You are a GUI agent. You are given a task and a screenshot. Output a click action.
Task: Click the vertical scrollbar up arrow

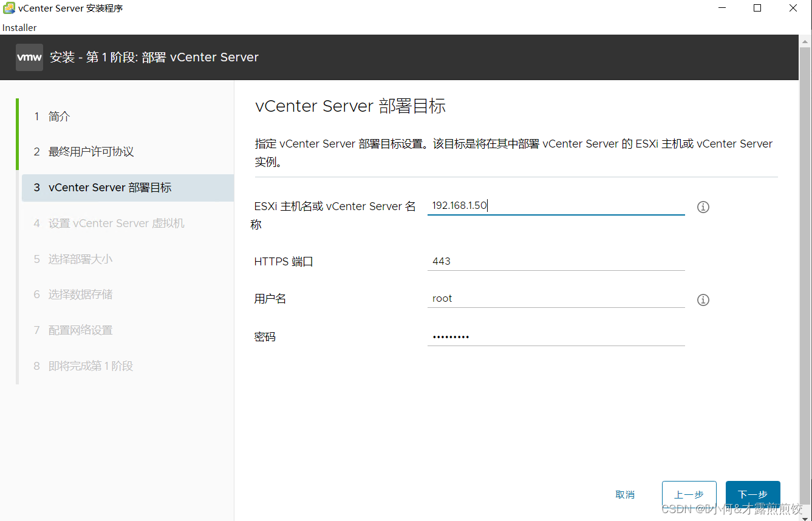pos(805,41)
